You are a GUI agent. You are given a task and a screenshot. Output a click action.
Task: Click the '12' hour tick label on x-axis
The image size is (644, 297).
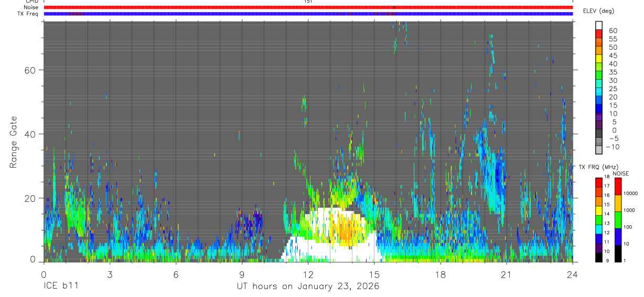308,274
